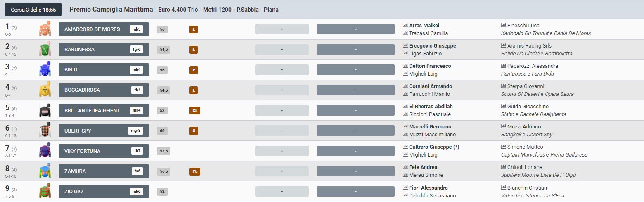Viewport: 644px width, 202px height.
Task: Click Biridi blue jockey silk icon
Action: click(45, 69)
